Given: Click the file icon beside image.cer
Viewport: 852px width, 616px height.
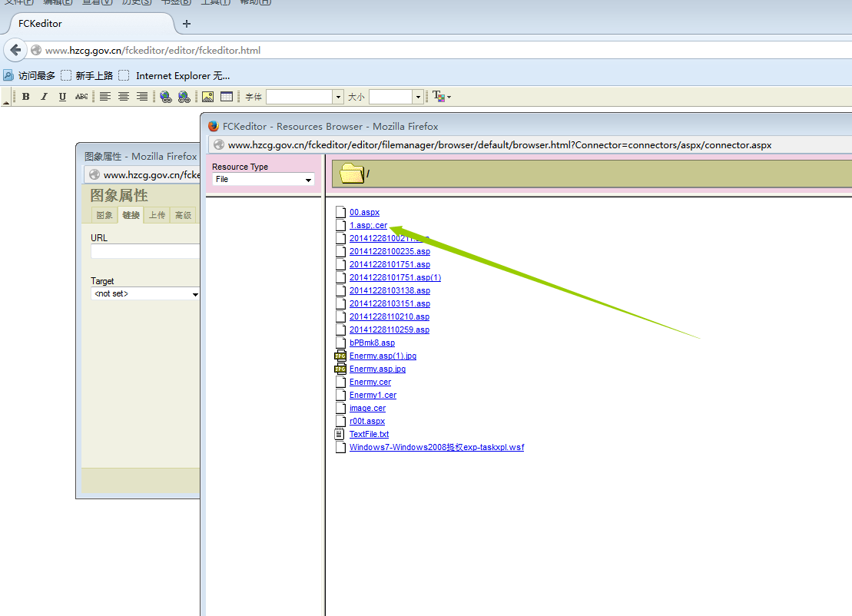Looking at the screenshot, I should (340, 407).
